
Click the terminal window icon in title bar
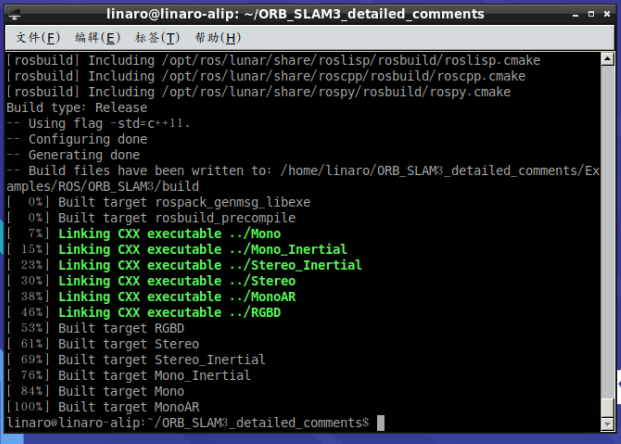click(15, 14)
